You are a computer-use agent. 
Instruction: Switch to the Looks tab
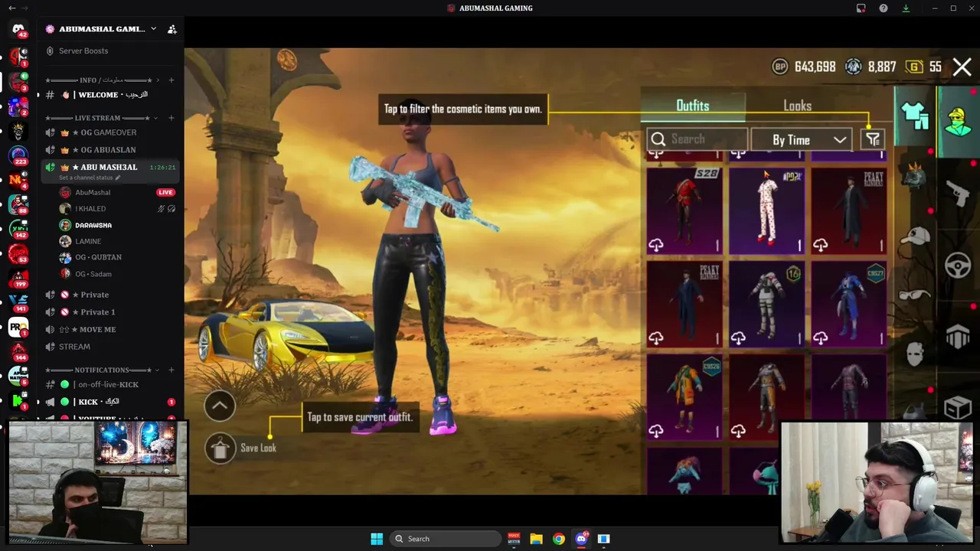[797, 106]
